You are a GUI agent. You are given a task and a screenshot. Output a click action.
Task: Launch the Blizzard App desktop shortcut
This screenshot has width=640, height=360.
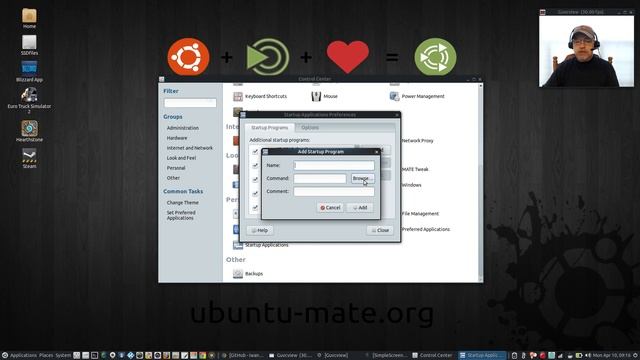click(x=29, y=71)
